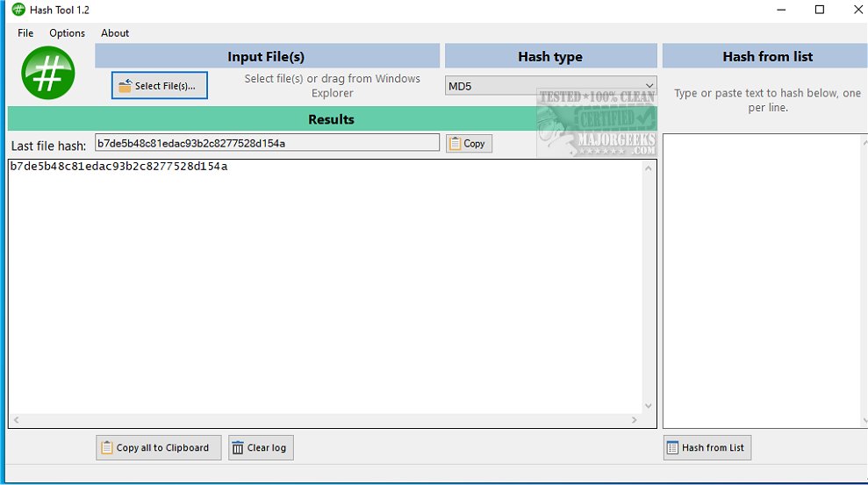Image resolution: width=868 pixels, height=485 pixels.
Task: Run Hash from List
Action: (707, 447)
